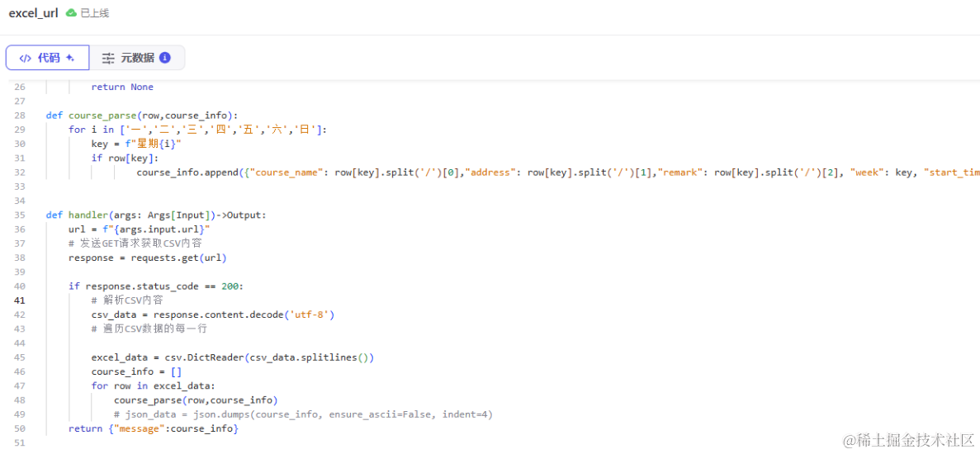Click the 'response = requests.get(url)' line
The height and width of the screenshot is (454, 980).
point(148,258)
